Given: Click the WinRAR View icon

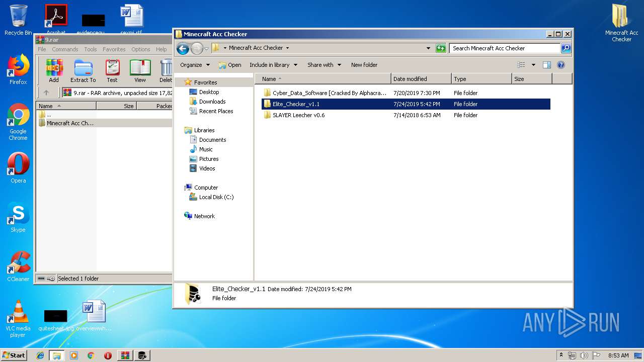Looking at the screenshot, I should click(x=140, y=71).
